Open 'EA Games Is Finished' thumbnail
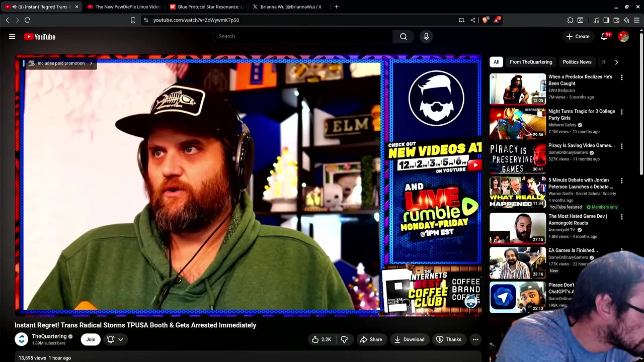 (518, 262)
